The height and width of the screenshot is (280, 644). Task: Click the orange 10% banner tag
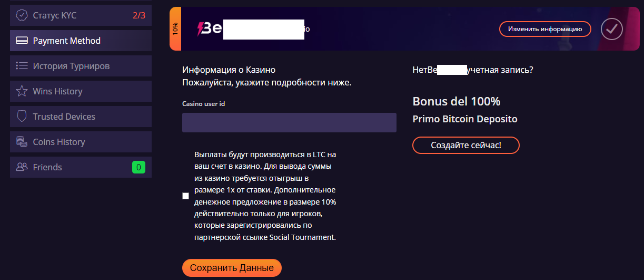[x=175, y=29]
